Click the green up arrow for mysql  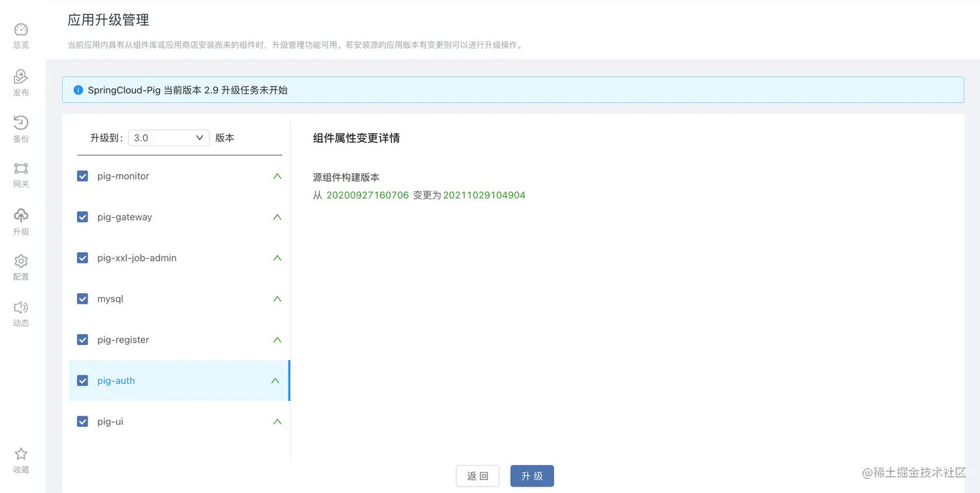click(x=277, y=298)
